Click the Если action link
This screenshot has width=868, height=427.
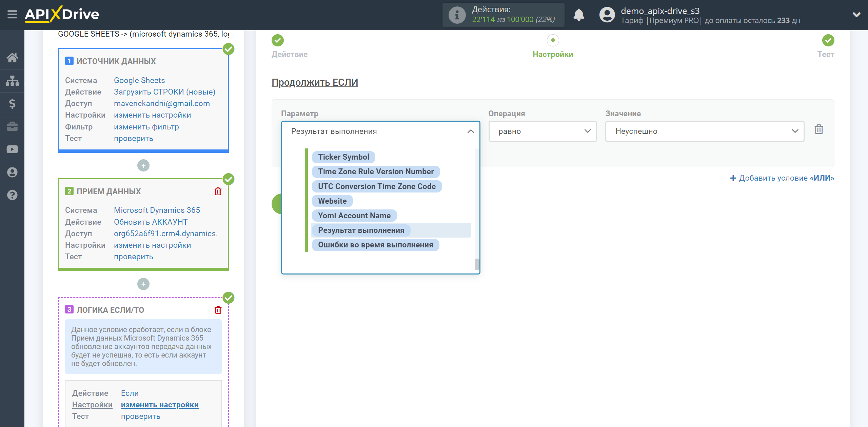(130, 393)
